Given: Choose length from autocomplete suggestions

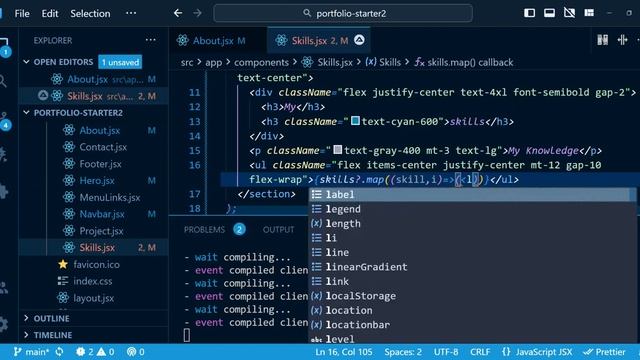Looking at the screenshot, I should pos(472,224).
